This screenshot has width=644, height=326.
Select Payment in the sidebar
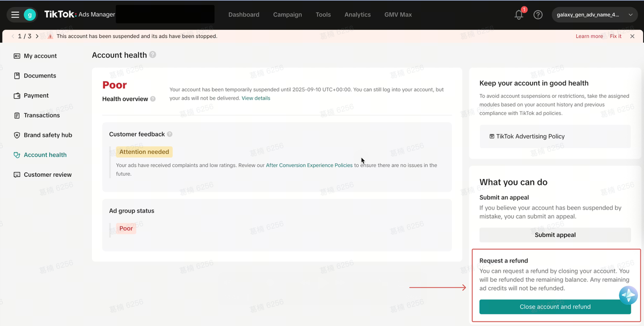(x=36, y=95)
